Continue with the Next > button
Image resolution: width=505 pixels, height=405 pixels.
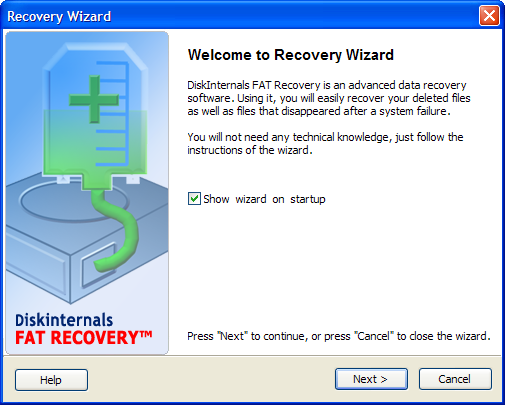coord(371,379)
